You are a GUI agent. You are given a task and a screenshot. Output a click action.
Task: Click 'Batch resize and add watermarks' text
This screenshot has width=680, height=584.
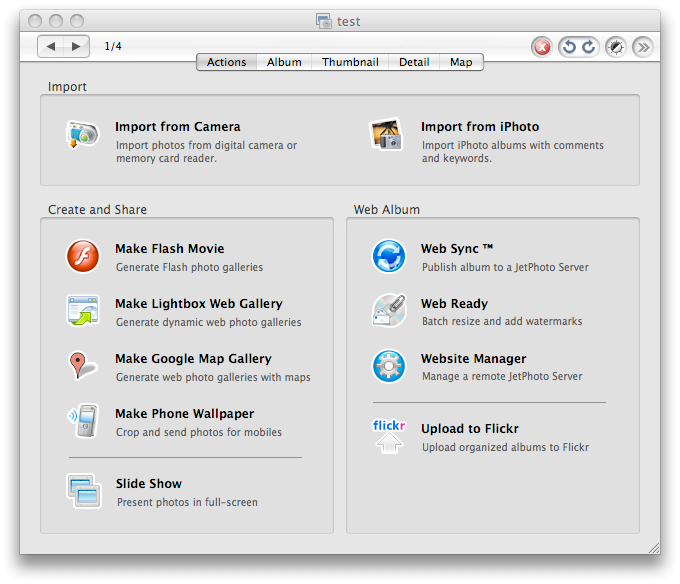(502, 321)
